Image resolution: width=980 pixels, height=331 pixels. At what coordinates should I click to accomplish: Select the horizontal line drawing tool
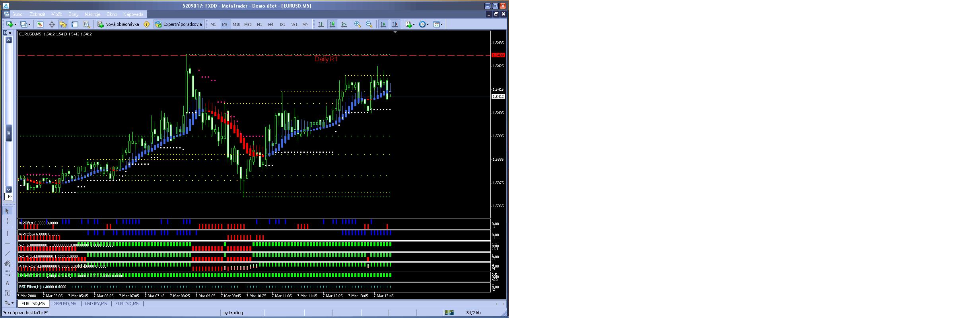coord(7,243)
